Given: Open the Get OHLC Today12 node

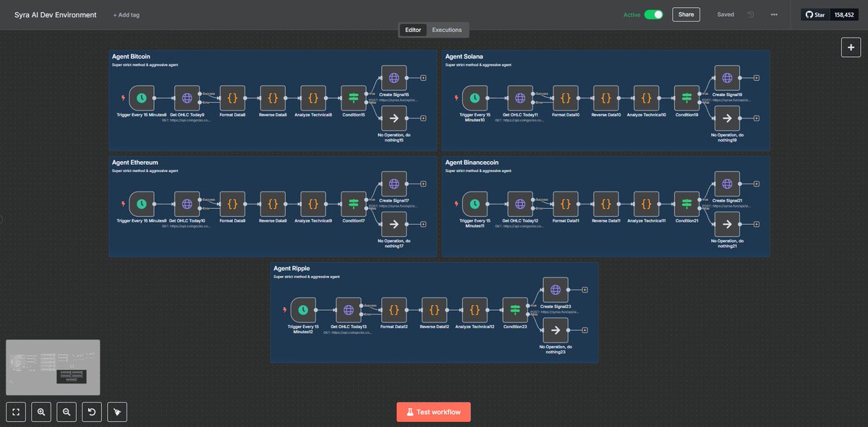Looking at the screenshot, I should [520, 204].
